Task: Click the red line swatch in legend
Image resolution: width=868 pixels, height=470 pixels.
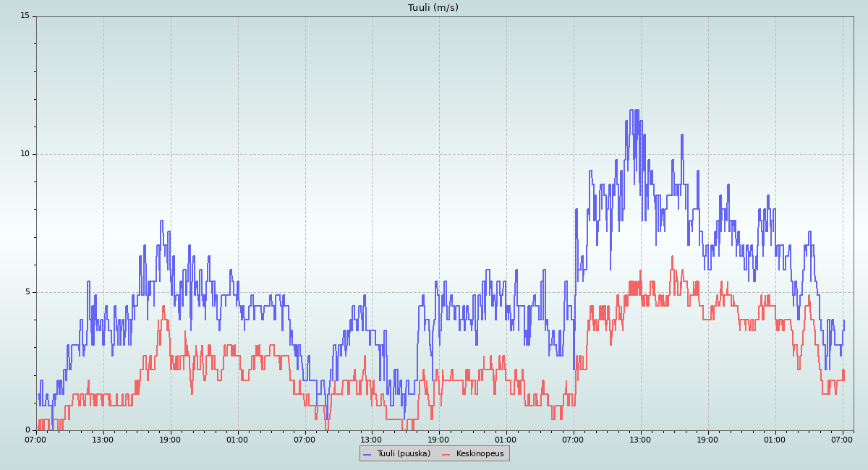Action: click(x=446, y=454)
